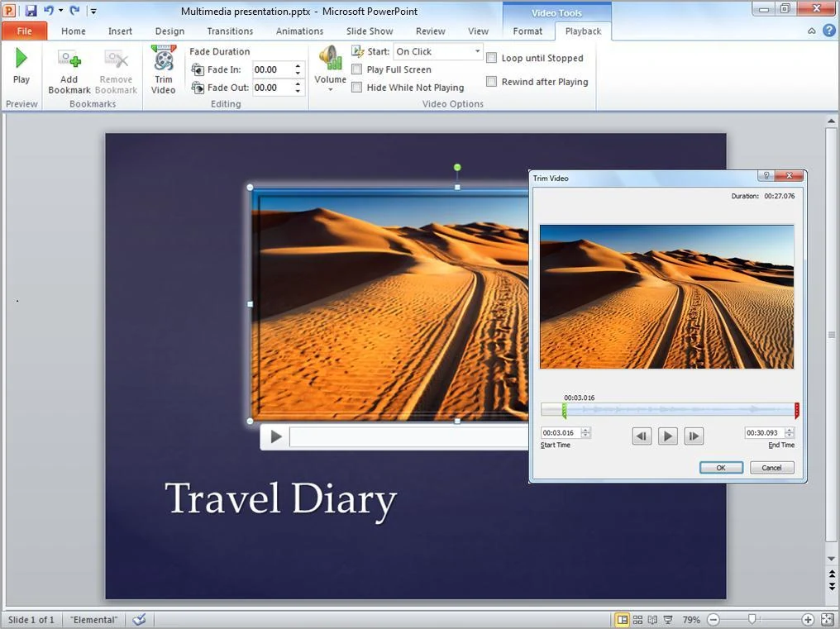Click Cancel in Trim Video dialog

pos(771,468)
